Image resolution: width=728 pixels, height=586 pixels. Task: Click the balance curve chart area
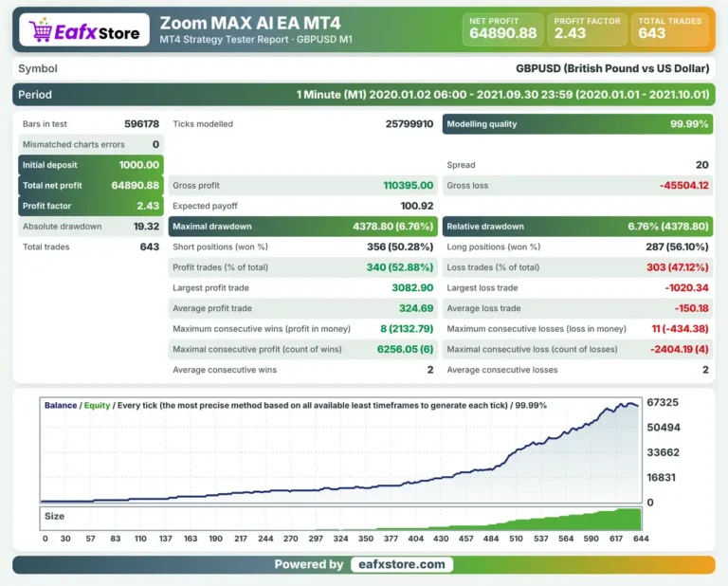pyautogui.click(x=341, y=450)
